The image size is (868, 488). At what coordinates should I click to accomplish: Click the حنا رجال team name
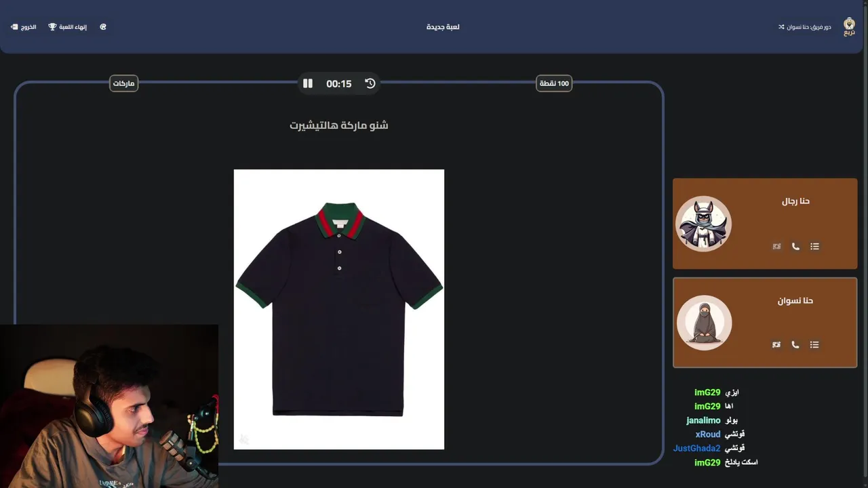pyautogui.click(x=795, y=201)
